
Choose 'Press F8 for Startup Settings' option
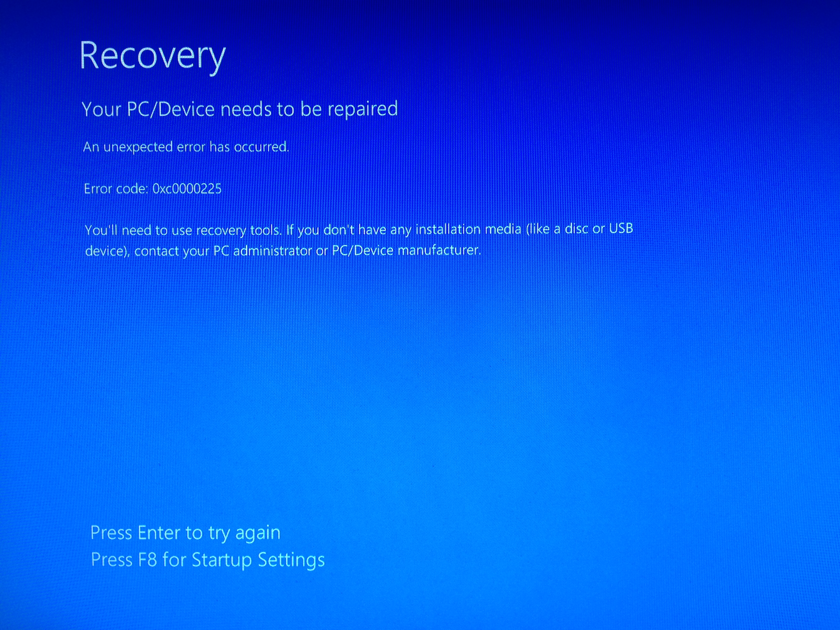[x=208, y=560]
